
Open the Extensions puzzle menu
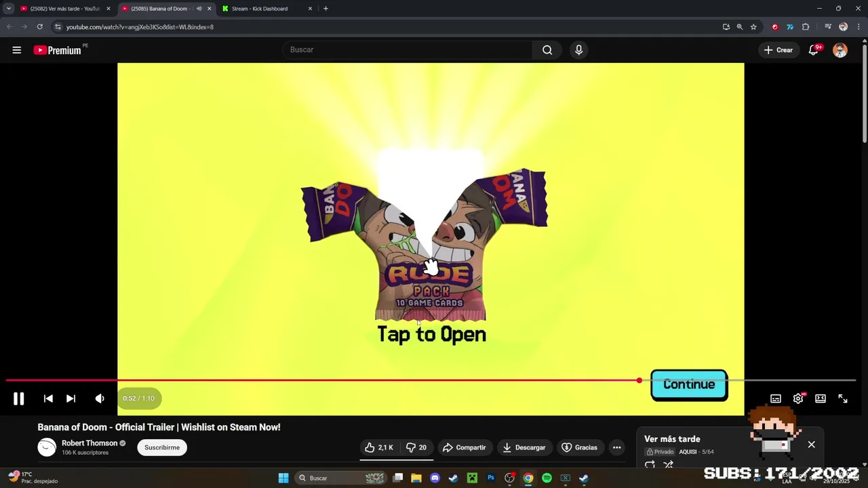[806, 27]
